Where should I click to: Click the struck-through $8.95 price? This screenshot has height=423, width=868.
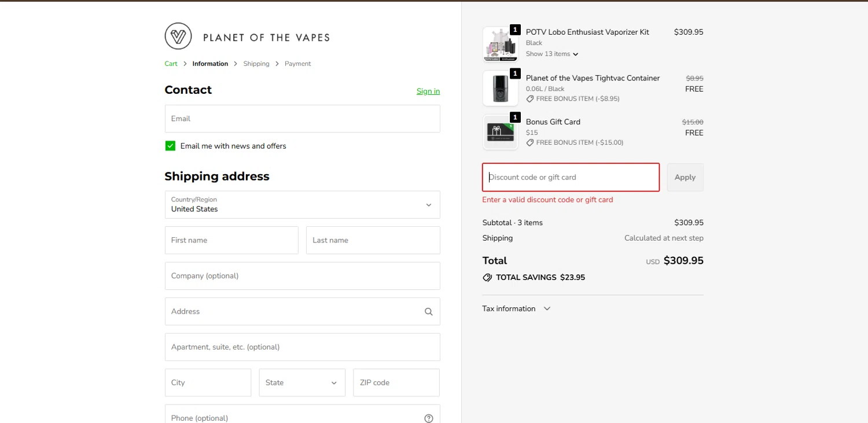pyautogui.click(x=694, y=78)
